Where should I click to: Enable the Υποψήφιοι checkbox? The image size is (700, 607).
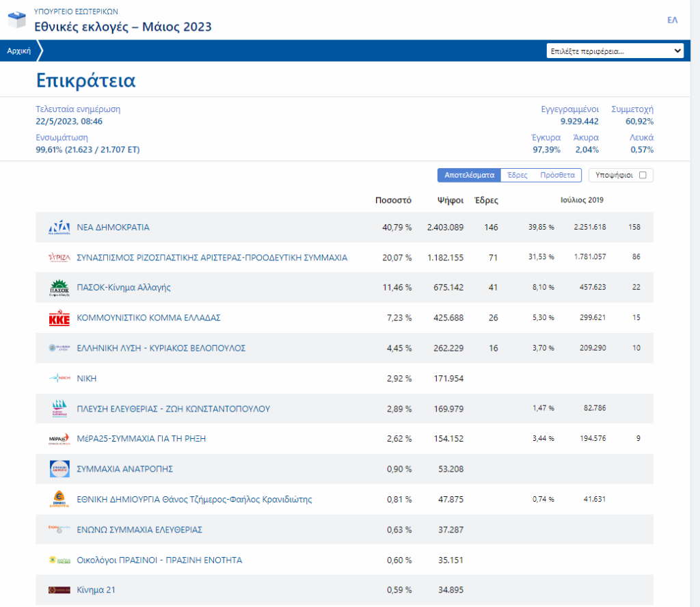tap(642, 175)
